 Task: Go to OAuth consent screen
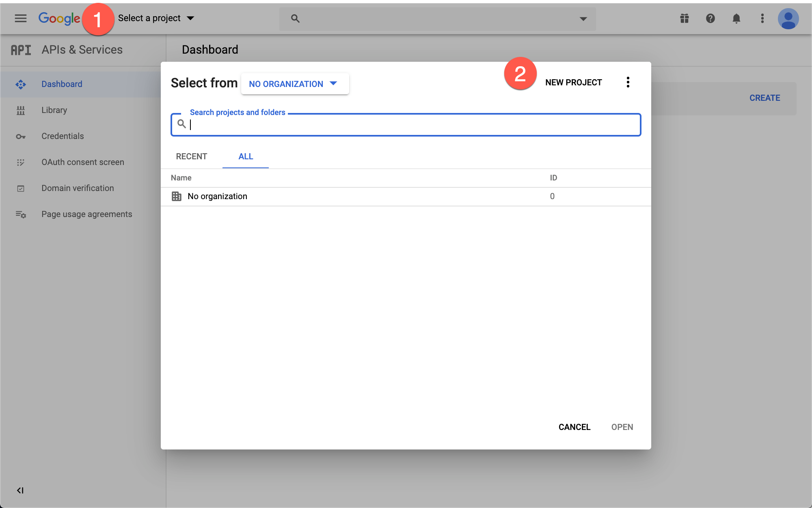[82, 162]
